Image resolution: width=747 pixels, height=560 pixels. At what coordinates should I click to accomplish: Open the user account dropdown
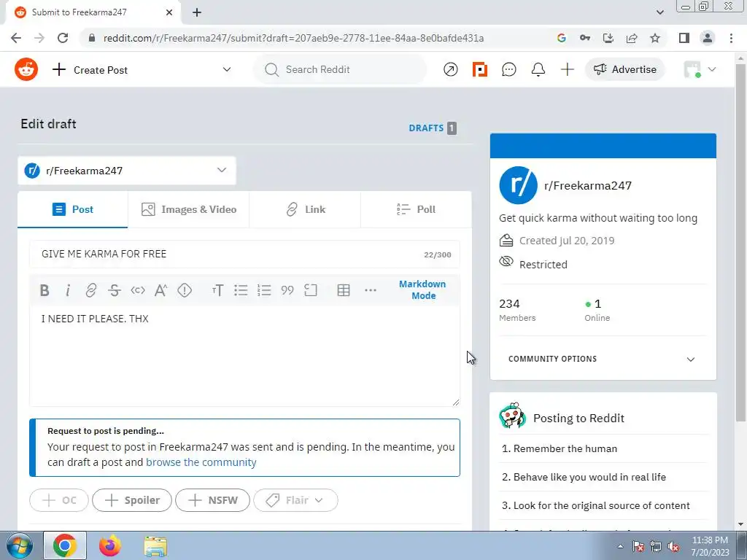click(x=700, y=69)
